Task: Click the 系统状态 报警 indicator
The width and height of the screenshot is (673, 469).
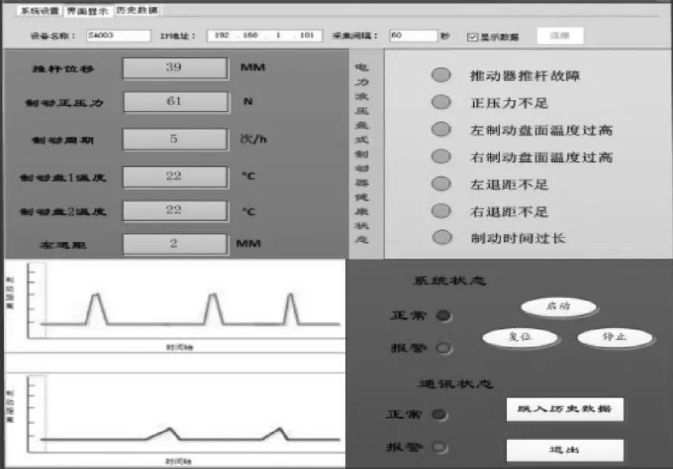Action: point(445,348)
